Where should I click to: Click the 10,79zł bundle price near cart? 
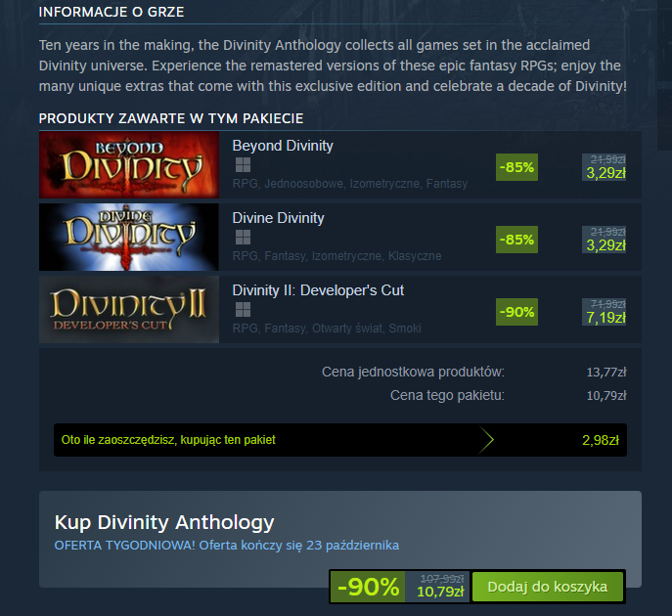[440, 592]
